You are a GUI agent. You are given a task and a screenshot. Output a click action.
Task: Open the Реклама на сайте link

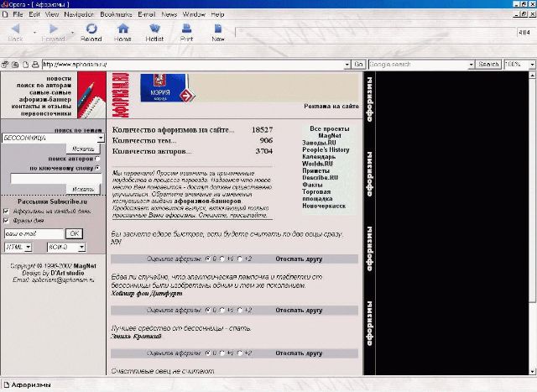coord(331,107)
